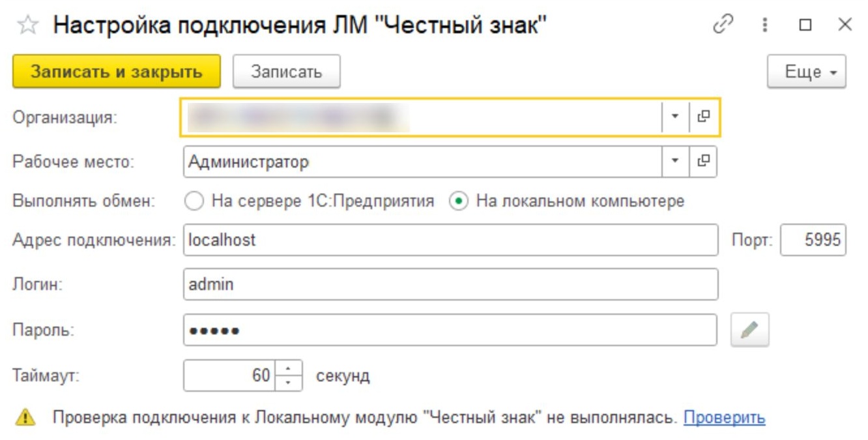Copy link to this form with chain icon

pyautogui.click(x=723, y=25)
